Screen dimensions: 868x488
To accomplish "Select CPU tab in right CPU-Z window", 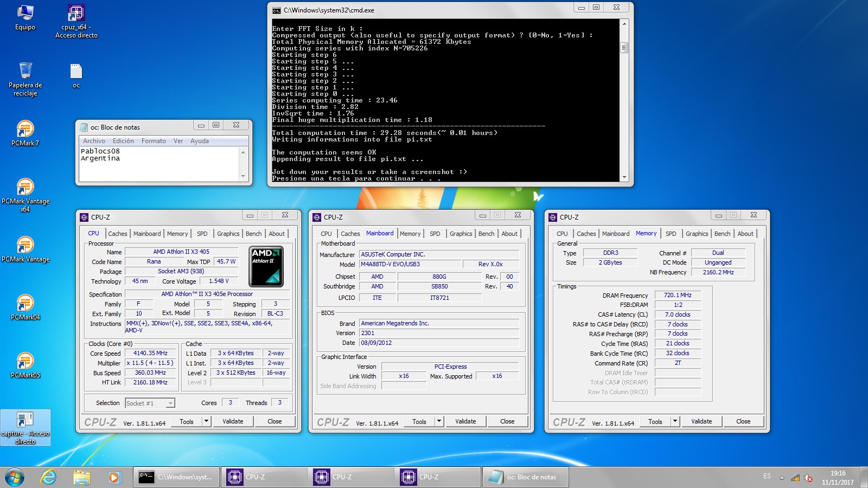I will click(x=562, y=234).
